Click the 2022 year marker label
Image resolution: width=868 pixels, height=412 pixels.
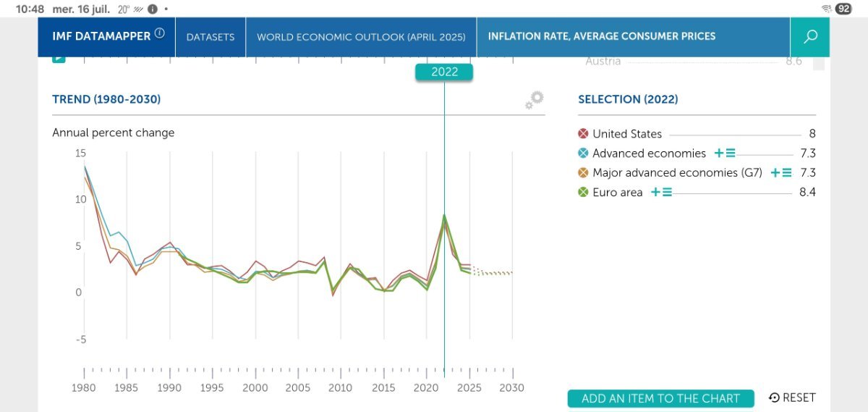coord(444,72)
